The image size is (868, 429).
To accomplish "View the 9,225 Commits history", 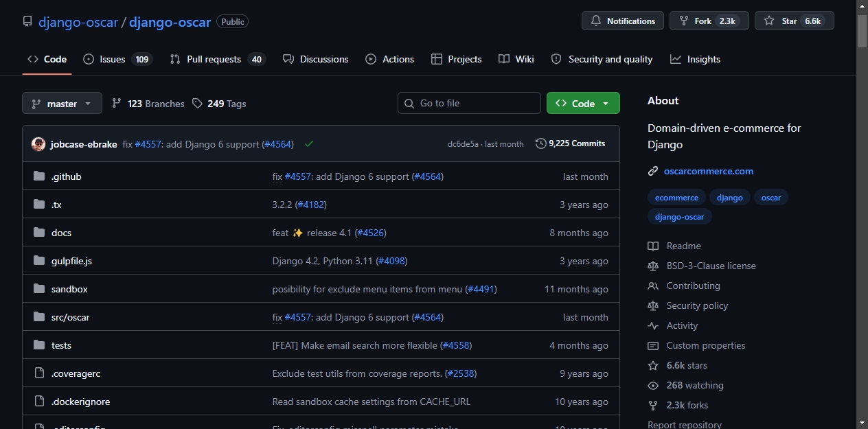I will point(571,143).
